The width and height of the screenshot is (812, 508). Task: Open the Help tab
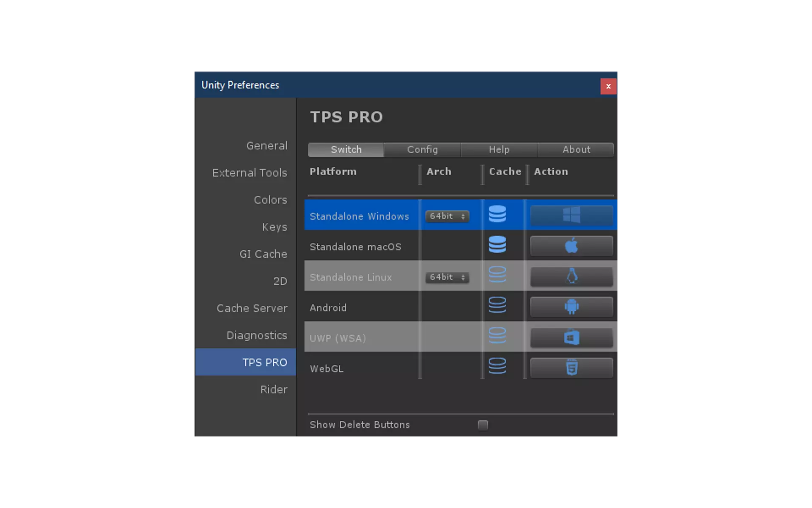point(499,149)
